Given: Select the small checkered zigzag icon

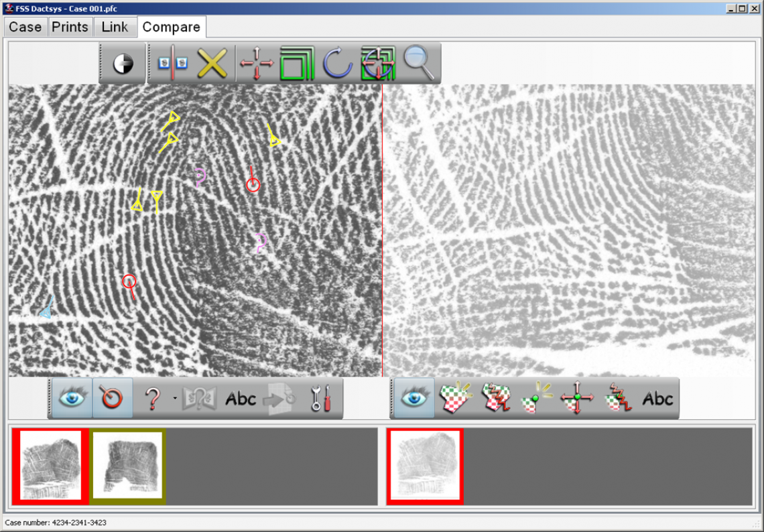Looking at the screenshot, I should point(618,398).
